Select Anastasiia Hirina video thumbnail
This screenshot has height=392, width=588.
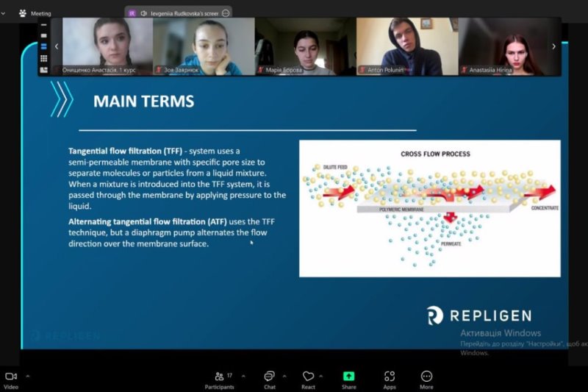[509, 46]
